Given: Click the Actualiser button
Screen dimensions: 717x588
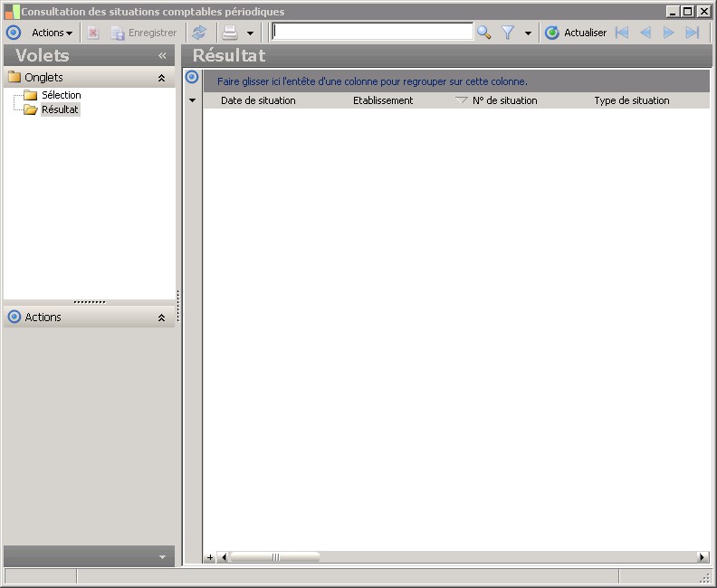Looking at the screenshot, I should 576,33.
